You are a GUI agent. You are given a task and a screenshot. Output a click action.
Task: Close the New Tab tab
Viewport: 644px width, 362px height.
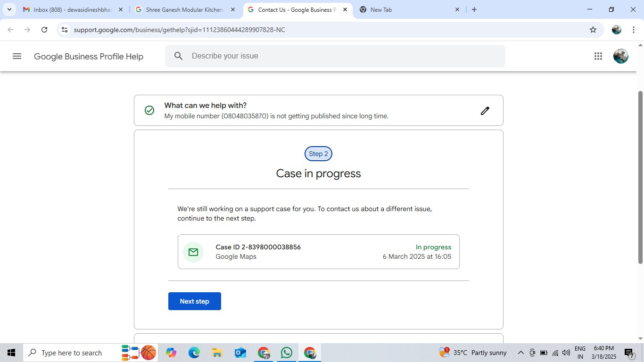[x=457, y=9]
